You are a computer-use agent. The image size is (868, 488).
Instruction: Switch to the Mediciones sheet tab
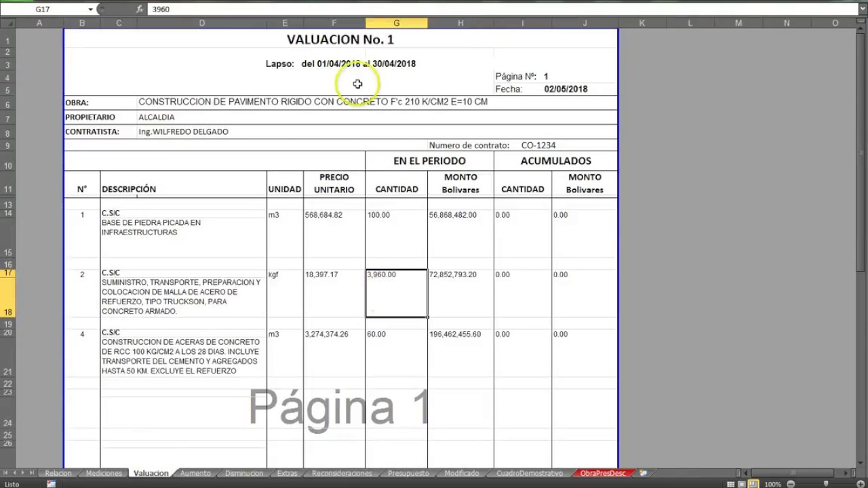coord(104,473)
